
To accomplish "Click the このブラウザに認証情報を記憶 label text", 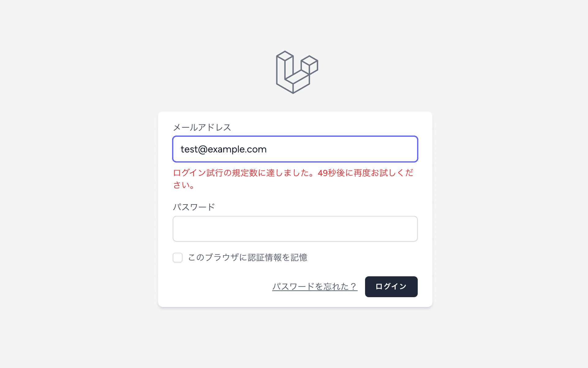I will click(x=247, y=258).
